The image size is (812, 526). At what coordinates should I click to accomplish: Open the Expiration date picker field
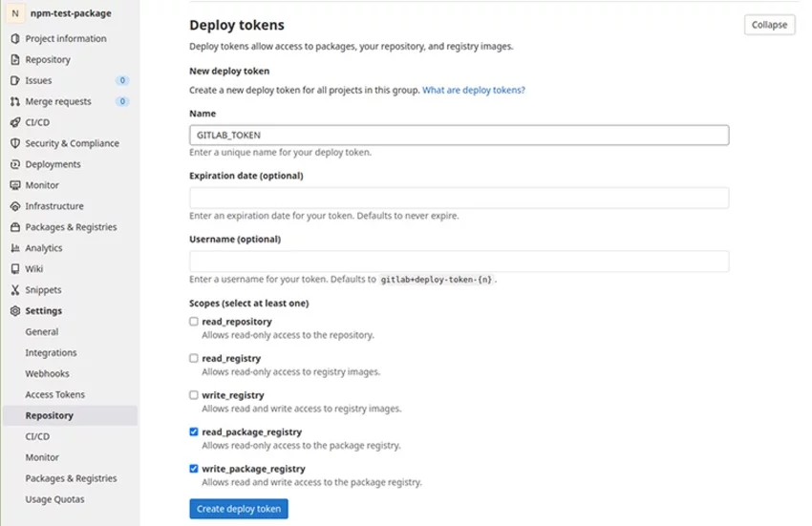pyautogui.click(x=459, y=198)
